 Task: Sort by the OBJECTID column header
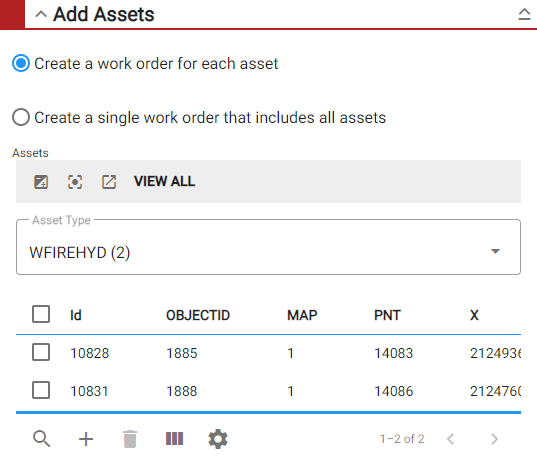(198, 315)
